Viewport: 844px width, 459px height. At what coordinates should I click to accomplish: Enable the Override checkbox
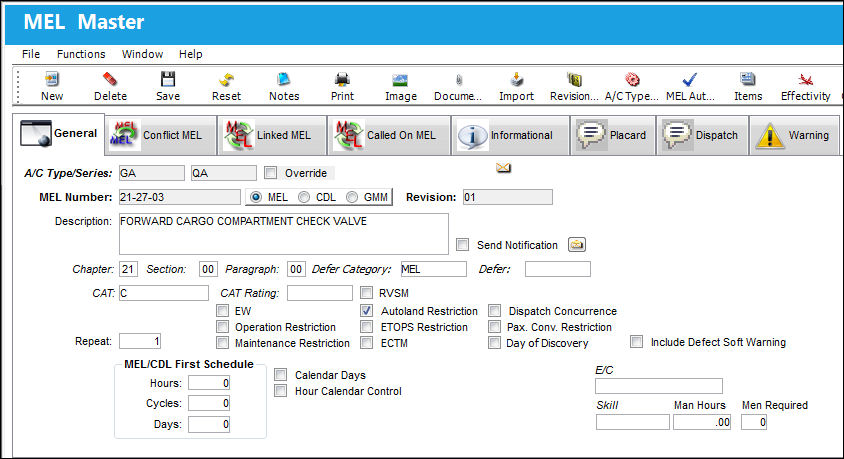coord(271,173)
